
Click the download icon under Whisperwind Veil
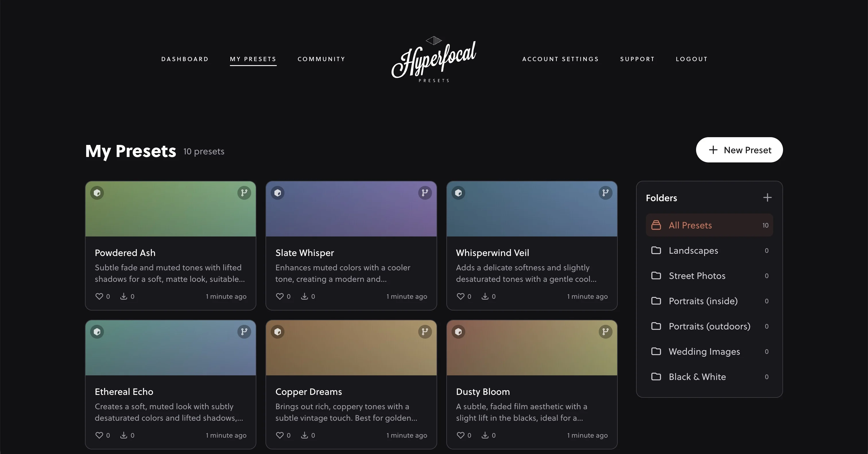[x=485, y=296]
